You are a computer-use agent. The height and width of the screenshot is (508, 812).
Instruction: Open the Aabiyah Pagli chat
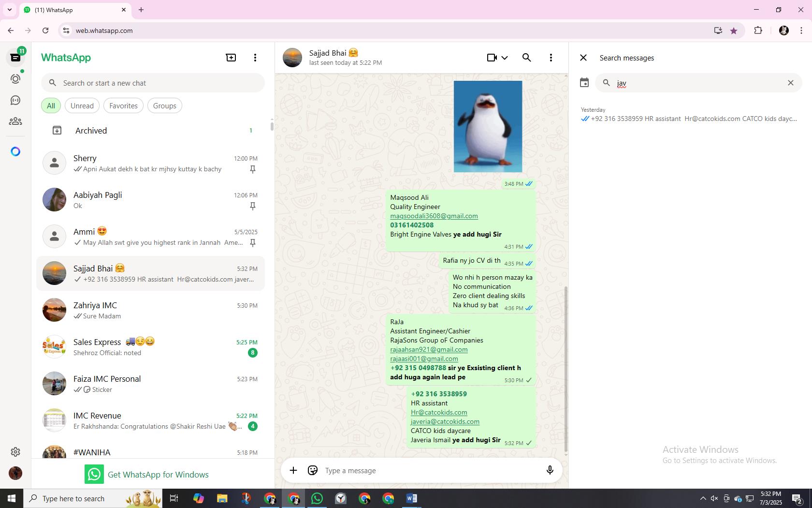pos(151,200)
